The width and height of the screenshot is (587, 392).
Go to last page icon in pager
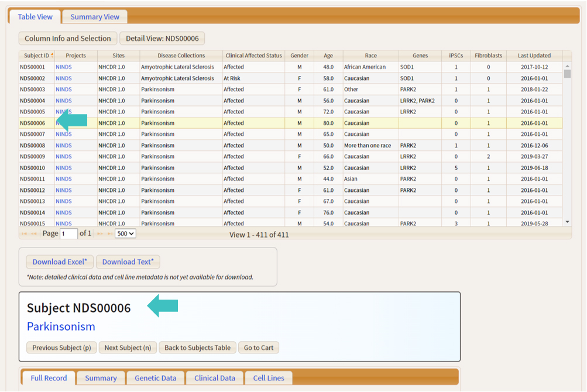coord(109,233)
